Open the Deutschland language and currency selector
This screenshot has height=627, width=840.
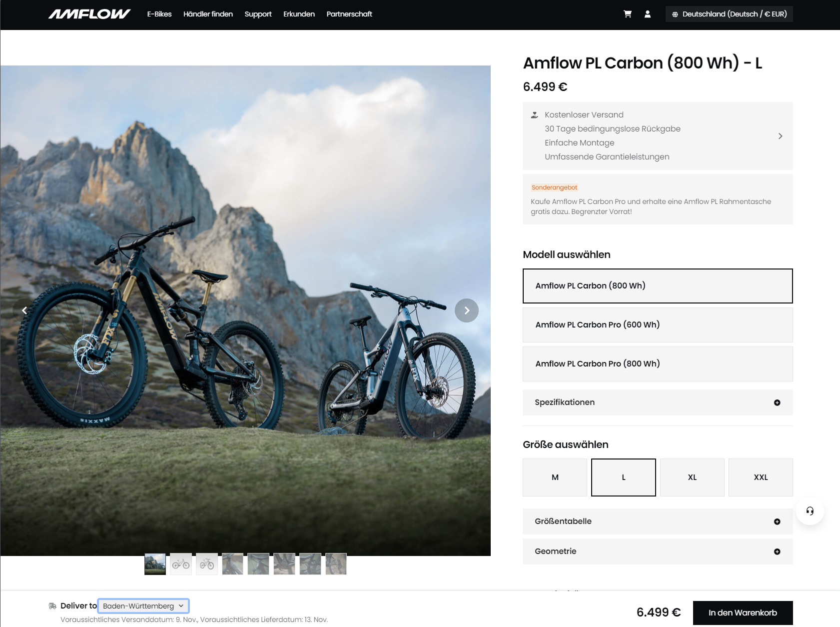coord(729,14)
